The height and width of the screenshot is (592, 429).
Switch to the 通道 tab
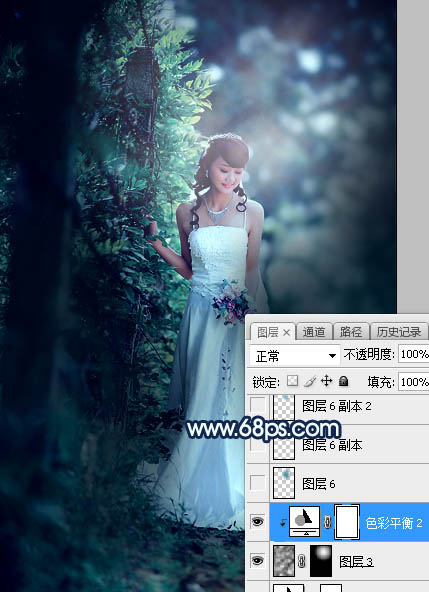click(314, 332)
